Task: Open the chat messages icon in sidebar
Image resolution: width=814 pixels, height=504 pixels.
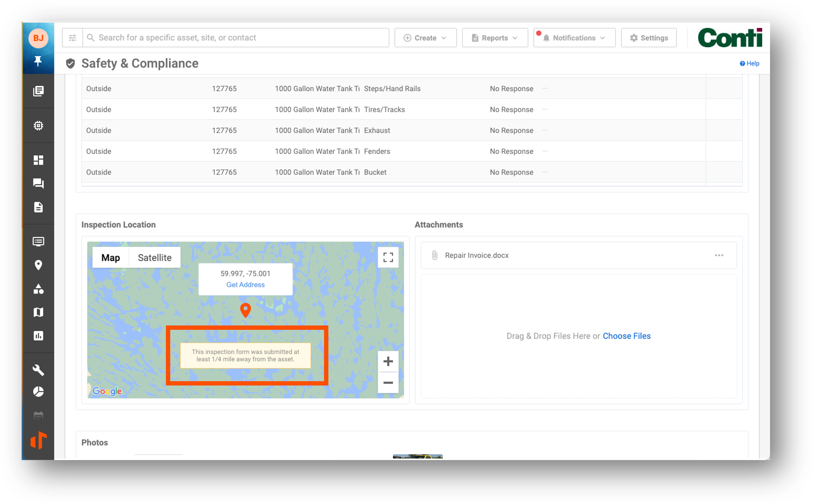Action: 38,183
